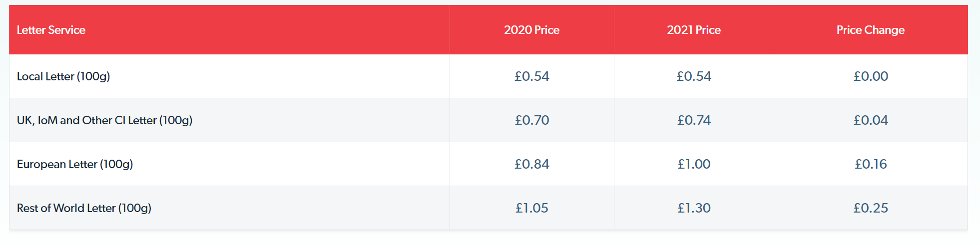Click the £1.00 European 2021 price
This screenshot has width=980, height=245.
pyautogui.click(x=694, y=164)
